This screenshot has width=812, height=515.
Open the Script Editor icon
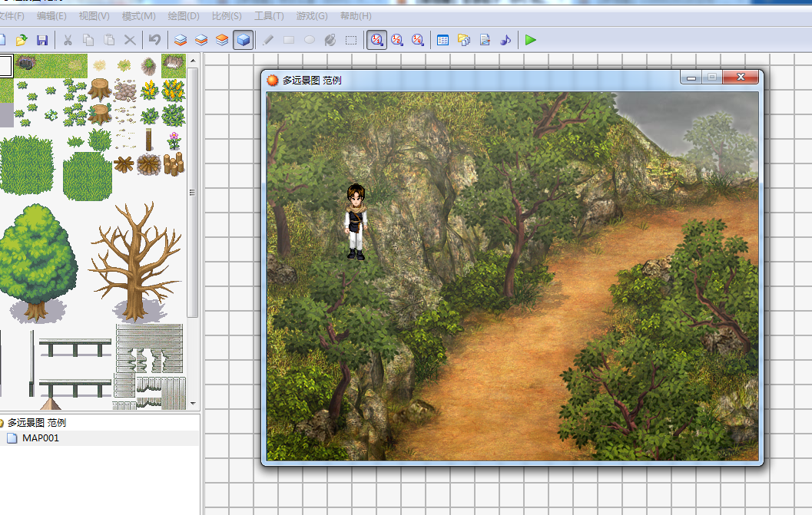pyautogui.click(x=485, y=40)
